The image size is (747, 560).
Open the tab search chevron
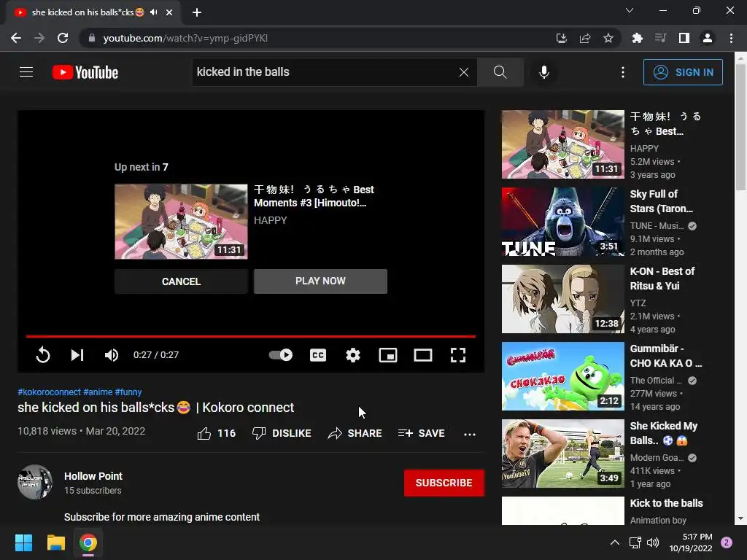point(630,10)
